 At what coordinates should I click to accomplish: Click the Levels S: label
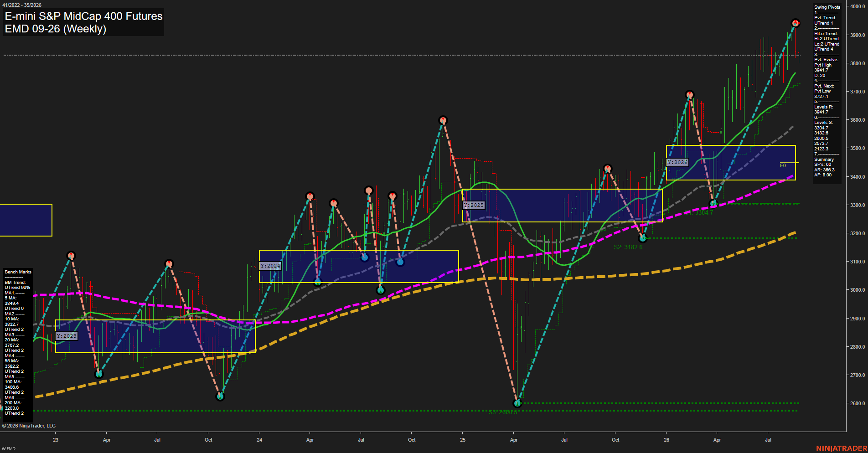point(823,123)
